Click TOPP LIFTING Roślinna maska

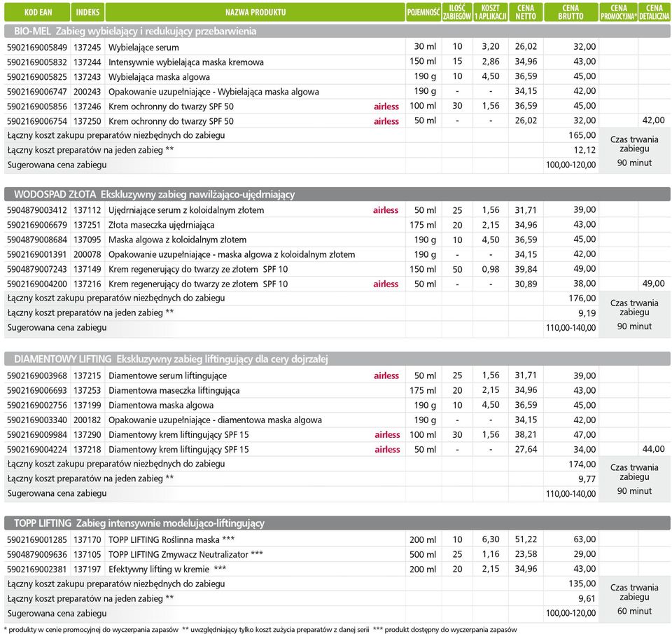coord(171,539)
